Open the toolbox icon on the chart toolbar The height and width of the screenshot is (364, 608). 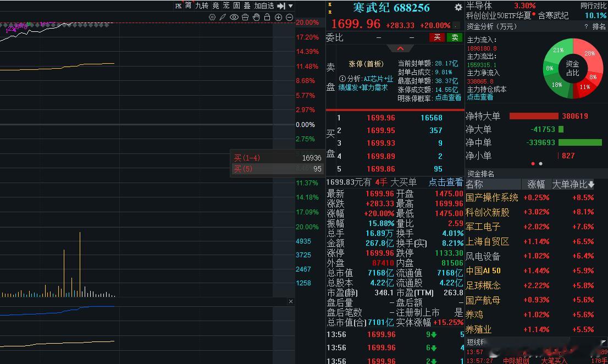click(245, 17)
